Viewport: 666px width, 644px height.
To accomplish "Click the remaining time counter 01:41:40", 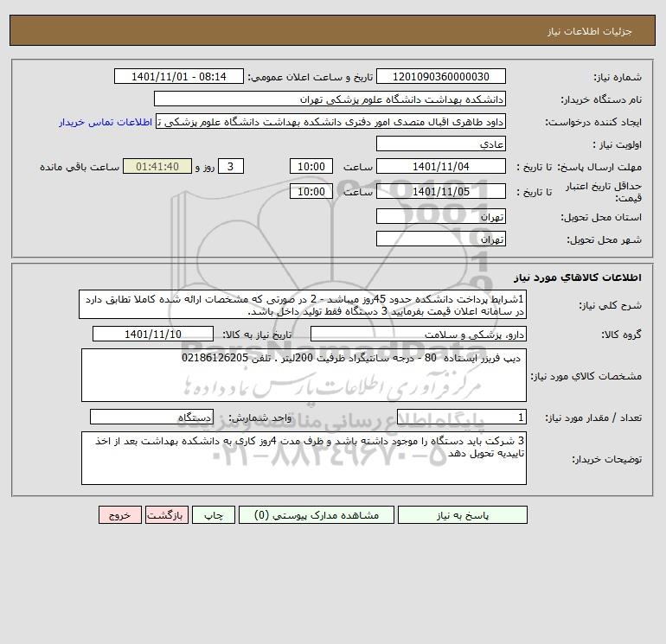I will point(157,167).
